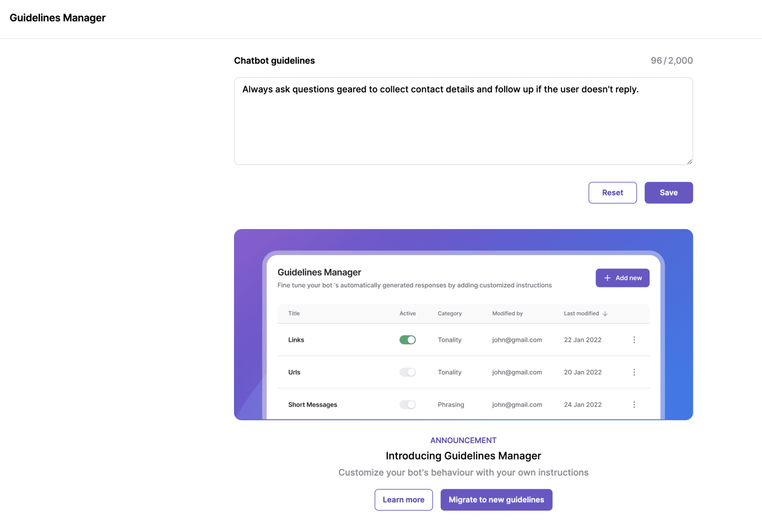Disable the Links guideline toggle

click(x=407, y=339)
